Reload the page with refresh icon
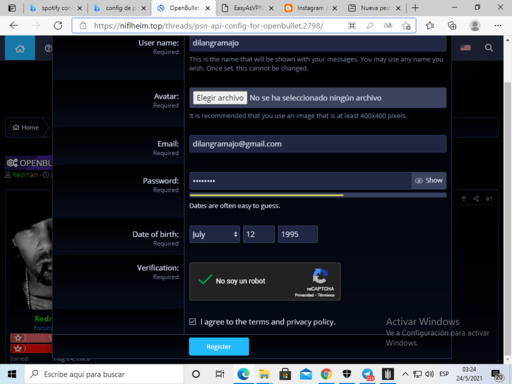Image resolution: width=512 pixels, height=384 pixels. (x=58, y=25)
